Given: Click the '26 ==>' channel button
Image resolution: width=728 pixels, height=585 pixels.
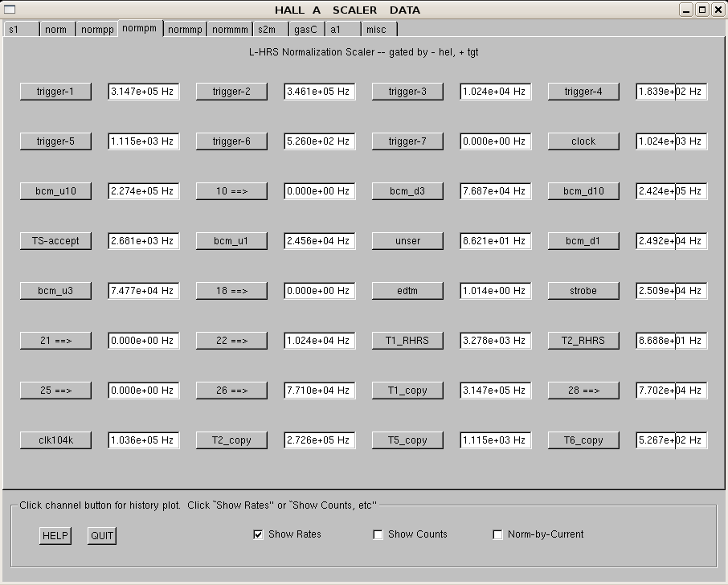Looking at the screenshot, I should tap(231, 391).
